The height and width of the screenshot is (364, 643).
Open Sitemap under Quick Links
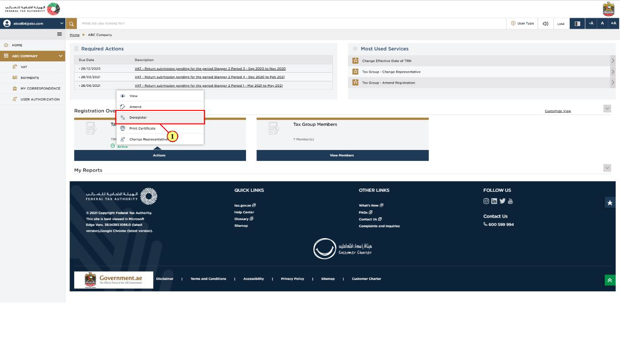point(241,226)
